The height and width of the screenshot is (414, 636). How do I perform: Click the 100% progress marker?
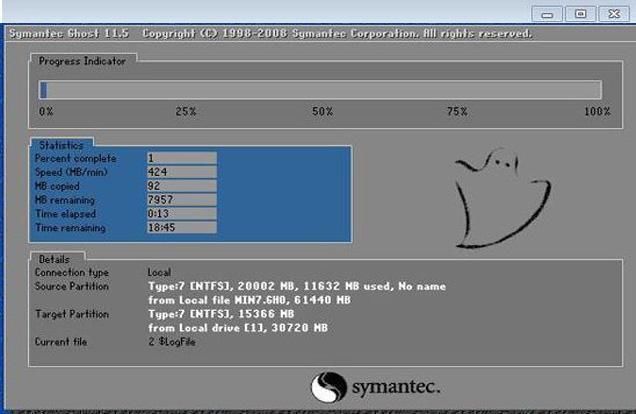click(x=597, y=111)
